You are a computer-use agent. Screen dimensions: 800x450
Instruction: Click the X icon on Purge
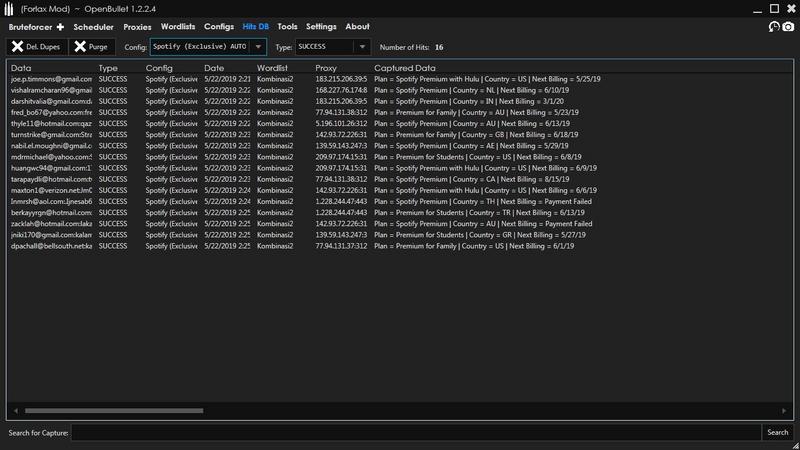pos(80,47)
